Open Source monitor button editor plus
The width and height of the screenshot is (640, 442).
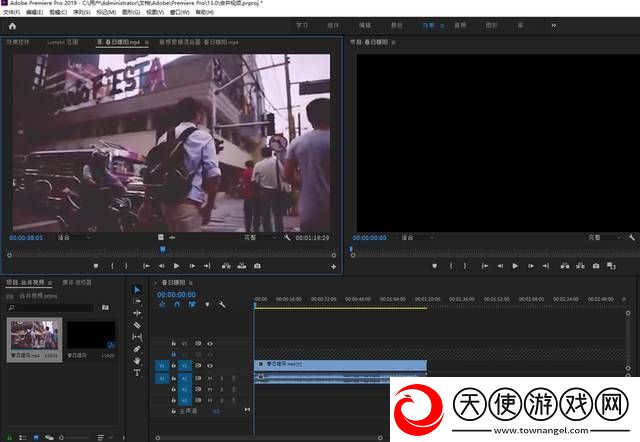[333, 267]
